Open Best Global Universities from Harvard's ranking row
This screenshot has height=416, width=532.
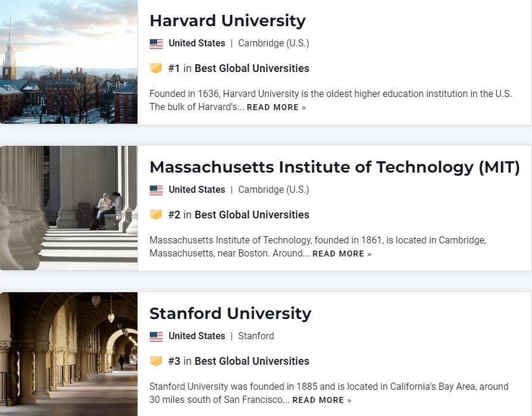coord(252,68)
